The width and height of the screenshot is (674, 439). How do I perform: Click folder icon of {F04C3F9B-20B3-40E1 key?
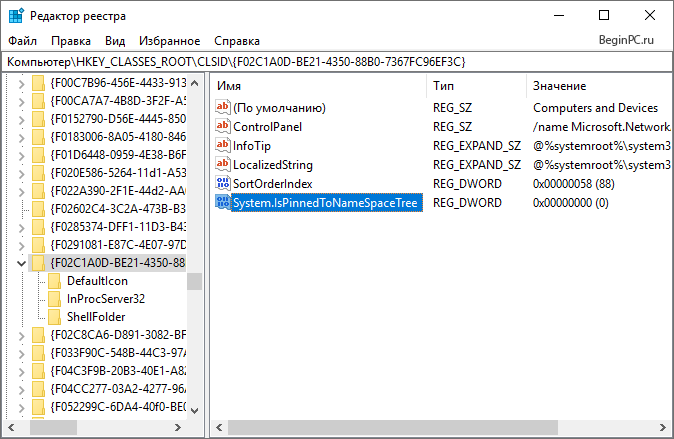click(x=38, y=371)
